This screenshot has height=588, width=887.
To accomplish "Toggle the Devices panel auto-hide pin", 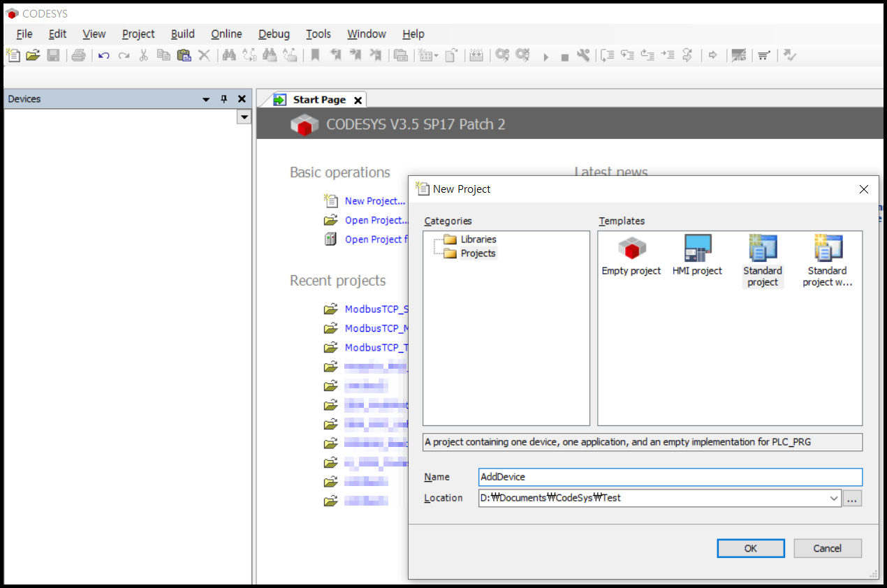I will click(x=224, y=99).
